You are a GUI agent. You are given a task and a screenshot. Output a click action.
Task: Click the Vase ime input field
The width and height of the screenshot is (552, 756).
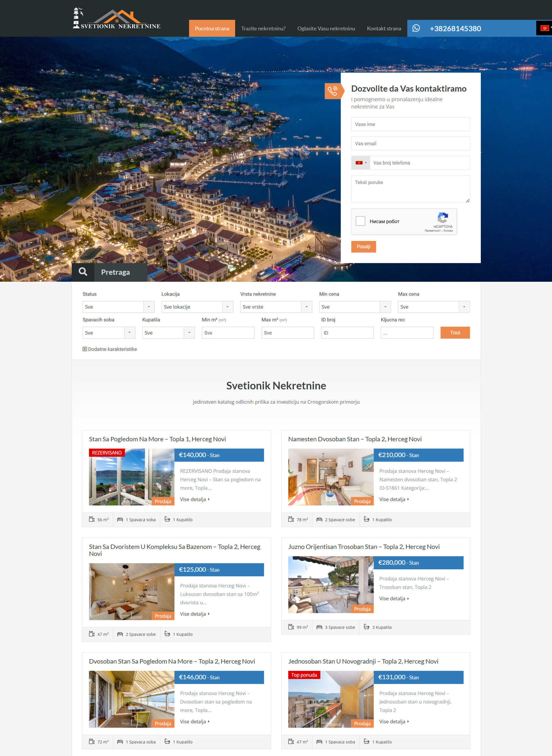[410, 124]
